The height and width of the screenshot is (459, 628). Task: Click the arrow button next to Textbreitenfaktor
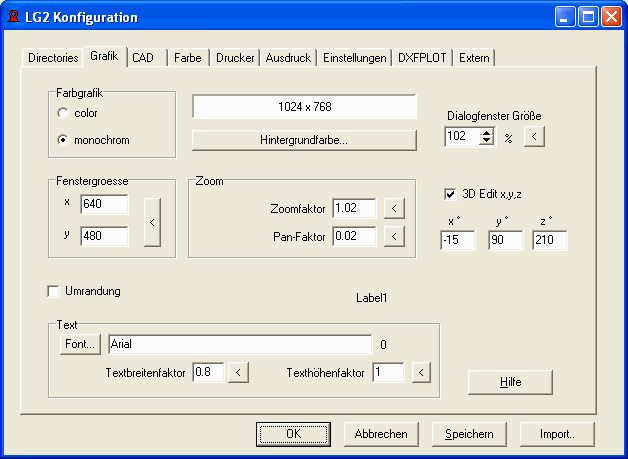click(x=237, y=373)
